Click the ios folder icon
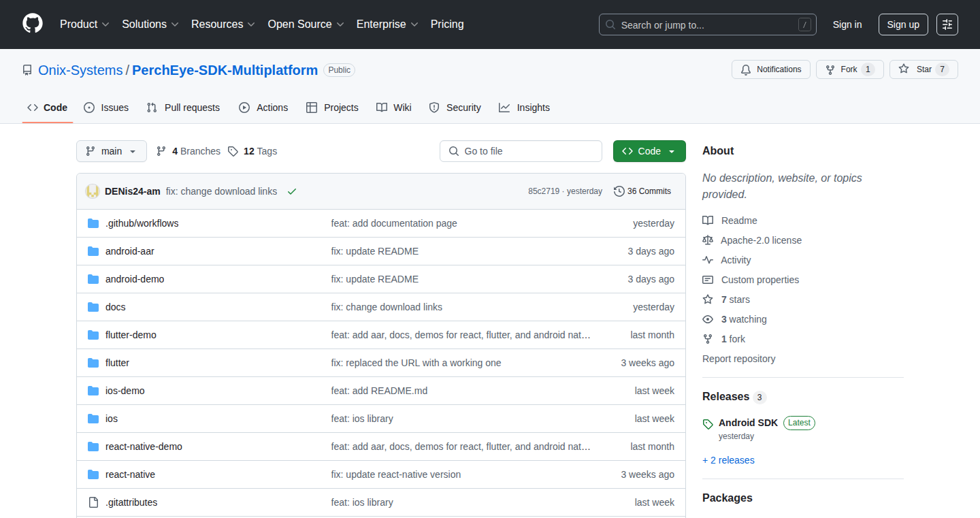The width and height of the screenshot is (980, 518). [93, 419]
